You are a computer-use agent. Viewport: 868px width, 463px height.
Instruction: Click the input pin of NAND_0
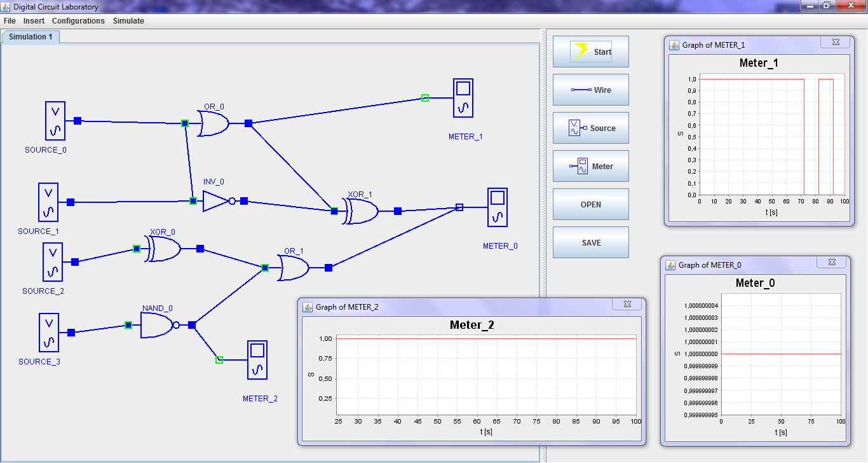(128, 325)
